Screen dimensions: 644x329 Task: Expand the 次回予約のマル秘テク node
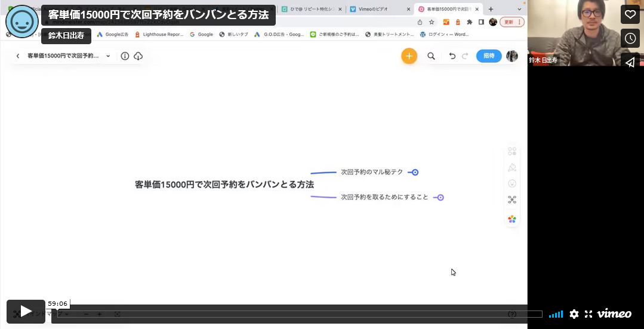click(415, 172)
